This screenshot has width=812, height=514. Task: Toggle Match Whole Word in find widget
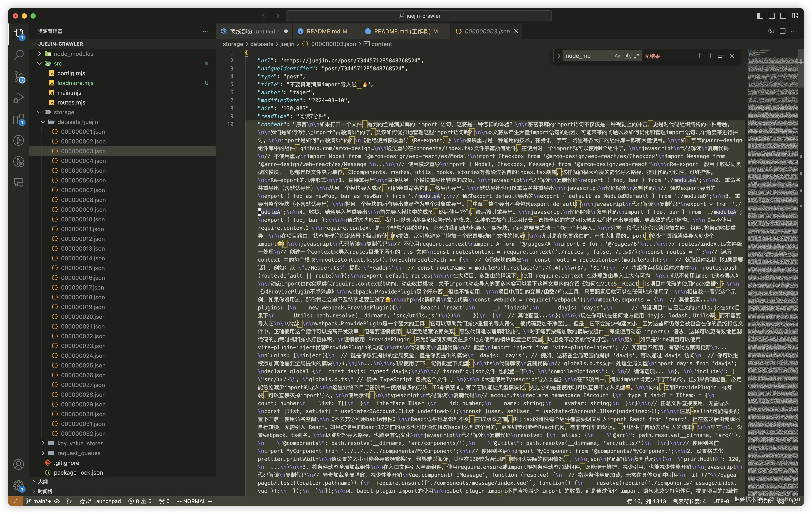pyautogui.click(x=627, y=56)
